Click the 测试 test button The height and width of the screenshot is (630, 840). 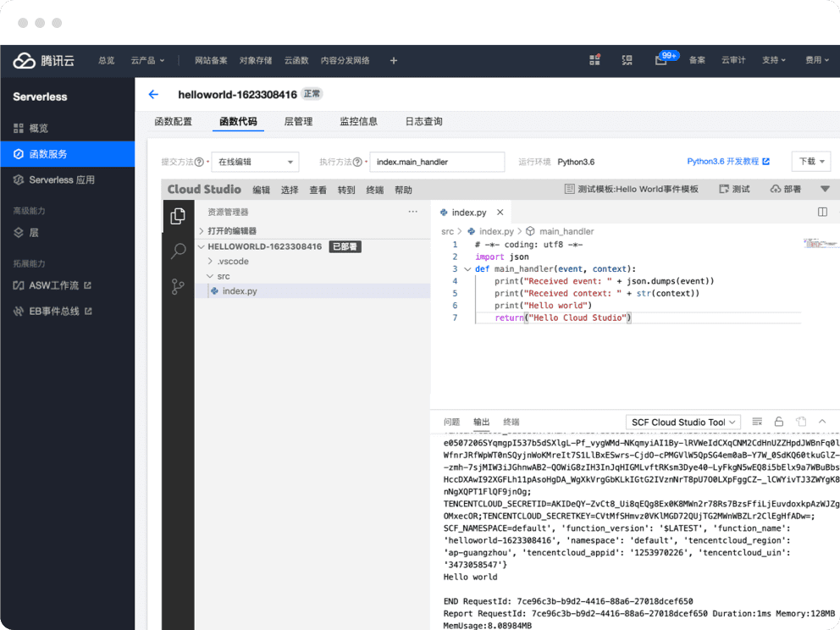734,189
